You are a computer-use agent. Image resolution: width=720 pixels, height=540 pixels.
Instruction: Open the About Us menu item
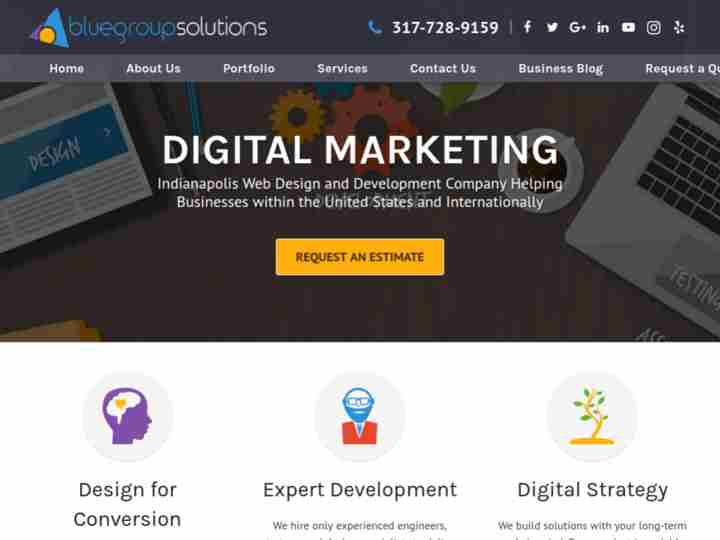(153, 68)
